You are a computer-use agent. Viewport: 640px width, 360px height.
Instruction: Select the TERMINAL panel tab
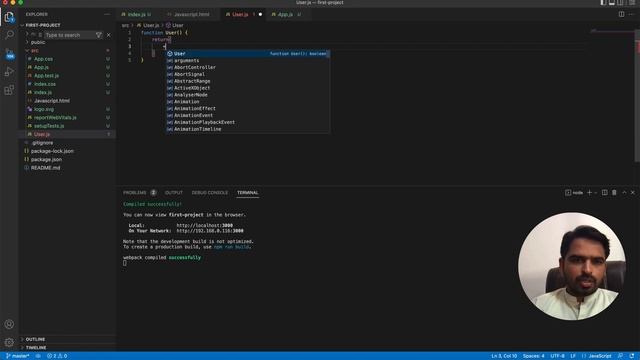click(248, 193)
